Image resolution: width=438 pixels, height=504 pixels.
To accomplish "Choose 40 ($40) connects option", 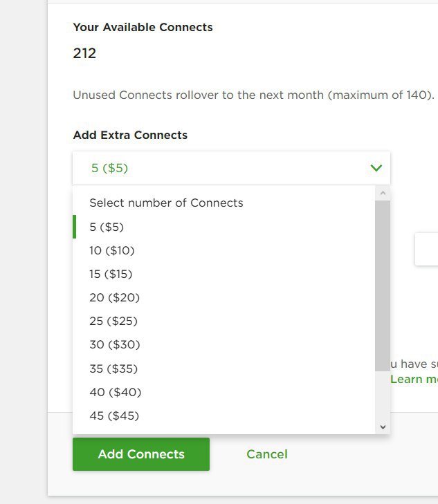I will (x=223, y=392).
